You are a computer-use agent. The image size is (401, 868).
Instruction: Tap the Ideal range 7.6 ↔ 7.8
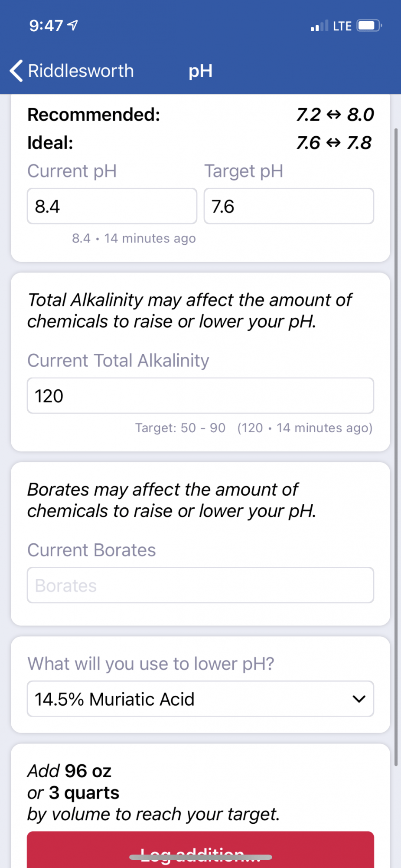click(x=334, y=143)
